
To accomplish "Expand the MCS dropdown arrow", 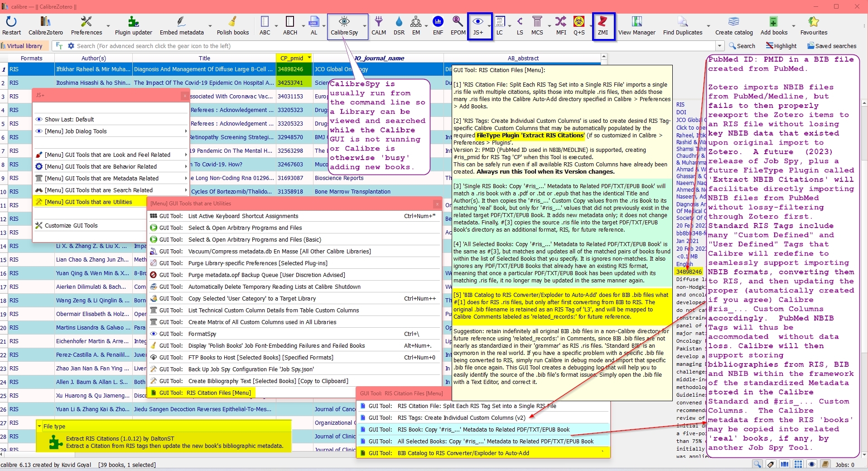I will pyautogui.click(x=549, y=26).
